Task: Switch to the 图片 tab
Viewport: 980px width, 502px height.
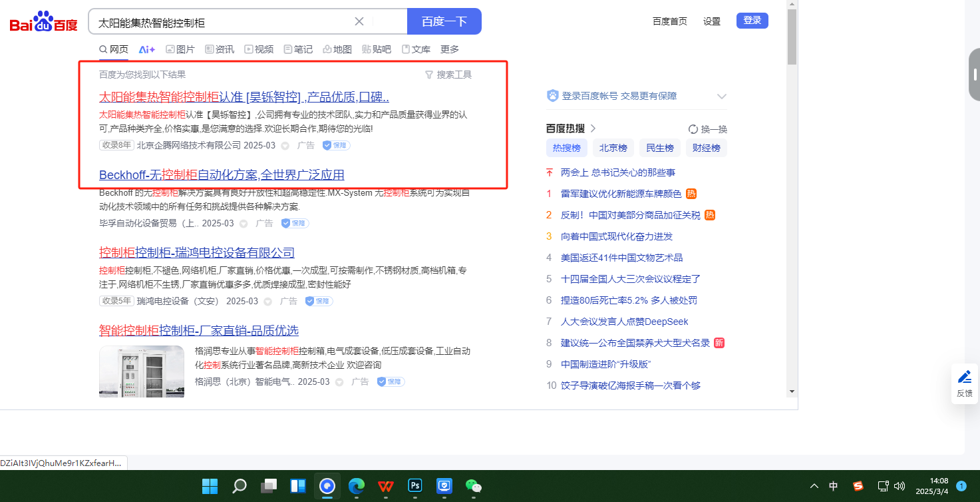Action: (x=180, y=49)
